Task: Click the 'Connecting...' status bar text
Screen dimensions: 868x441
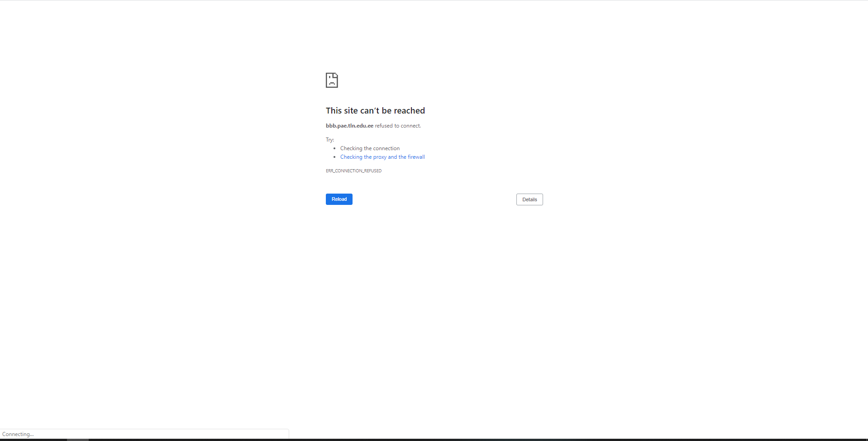Action: pyautogui.click(x=18, y=434)
